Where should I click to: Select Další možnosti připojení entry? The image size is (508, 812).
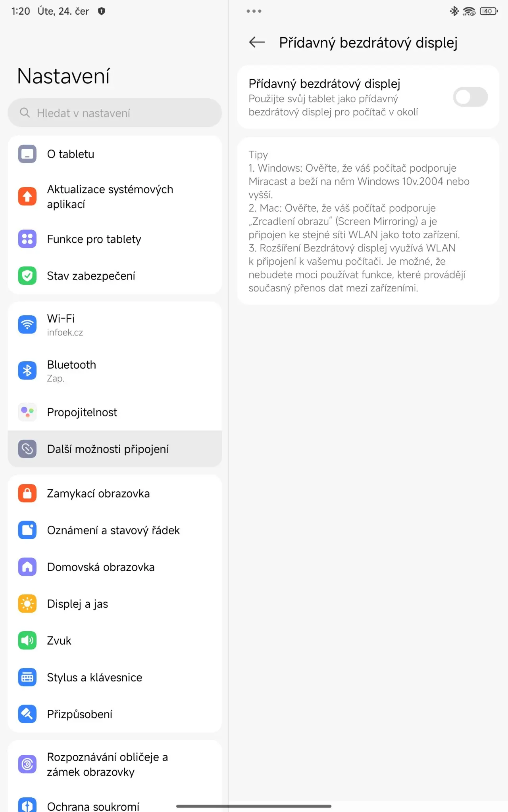[x=115, y=449]
